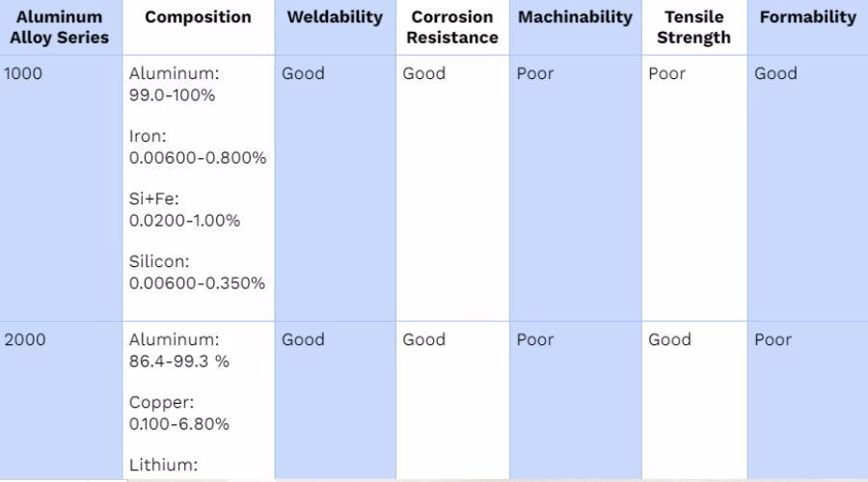The image size is (868, 482).
Task: Click the Copper 0.100-6.80% entry
Action: (178, 414)
